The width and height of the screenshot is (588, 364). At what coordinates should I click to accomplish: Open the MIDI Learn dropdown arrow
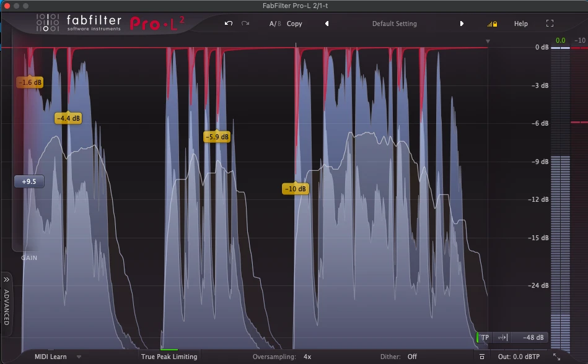(79, 357)
